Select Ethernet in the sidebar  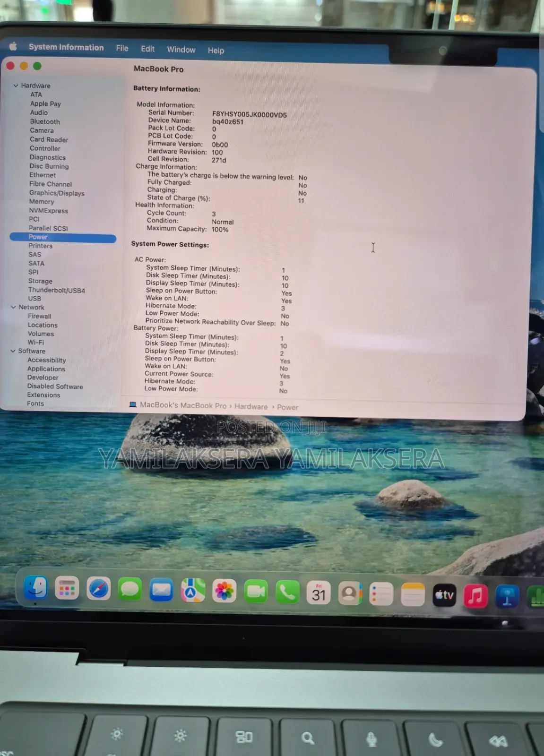pos(43,175)
